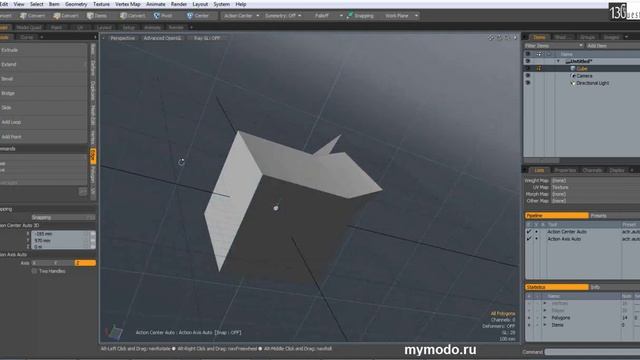Switch to the Properties tab

pos(565,170)
